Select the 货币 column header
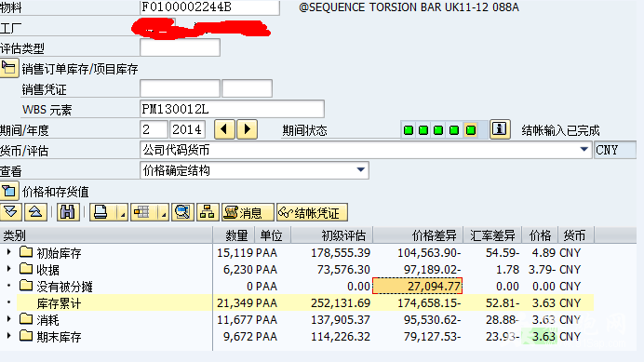 [x=575, y=235]
